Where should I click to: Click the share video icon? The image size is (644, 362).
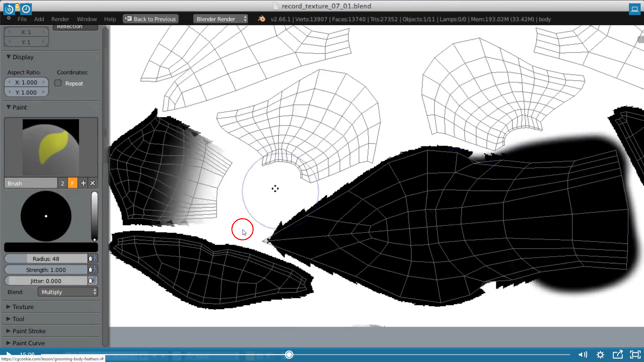click(x=618, y=354)
